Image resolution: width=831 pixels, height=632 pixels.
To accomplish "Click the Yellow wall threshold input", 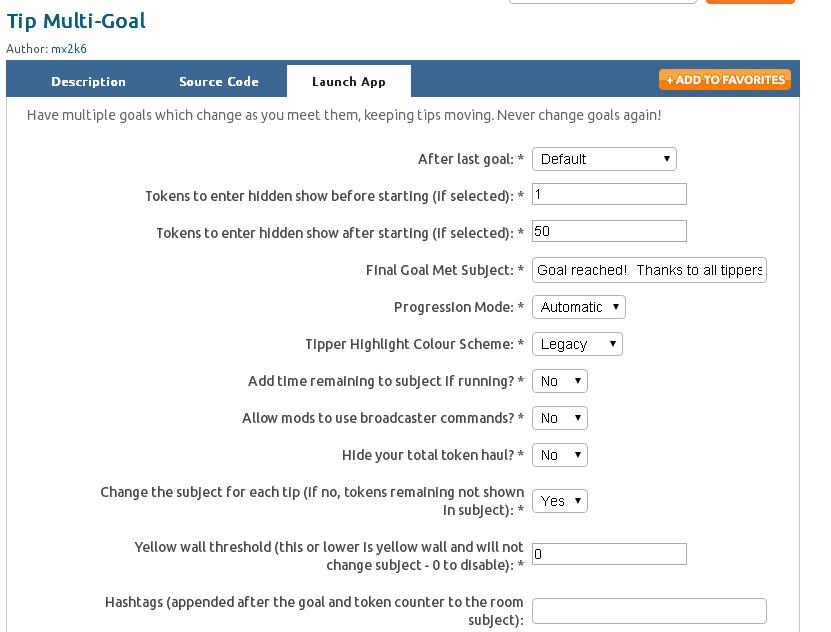I will (x=609, y=554).
